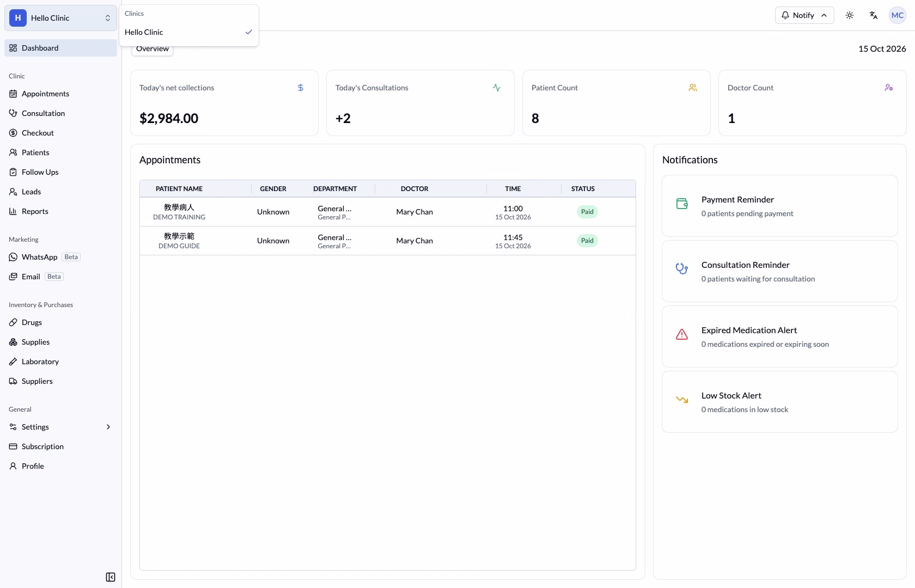This screenshot has width=915, height=588.
Task: Open the Supplies inventory
Action: coord(60,342)
